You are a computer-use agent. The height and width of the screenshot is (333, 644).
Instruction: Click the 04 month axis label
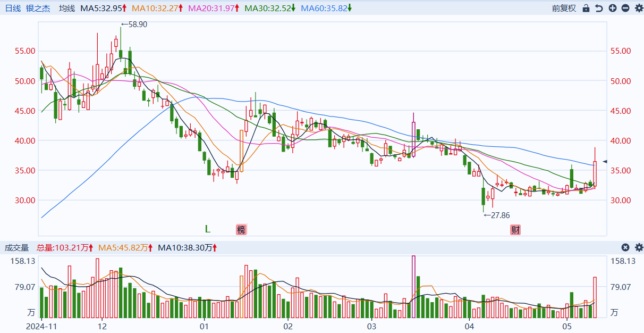click(469, 326)
